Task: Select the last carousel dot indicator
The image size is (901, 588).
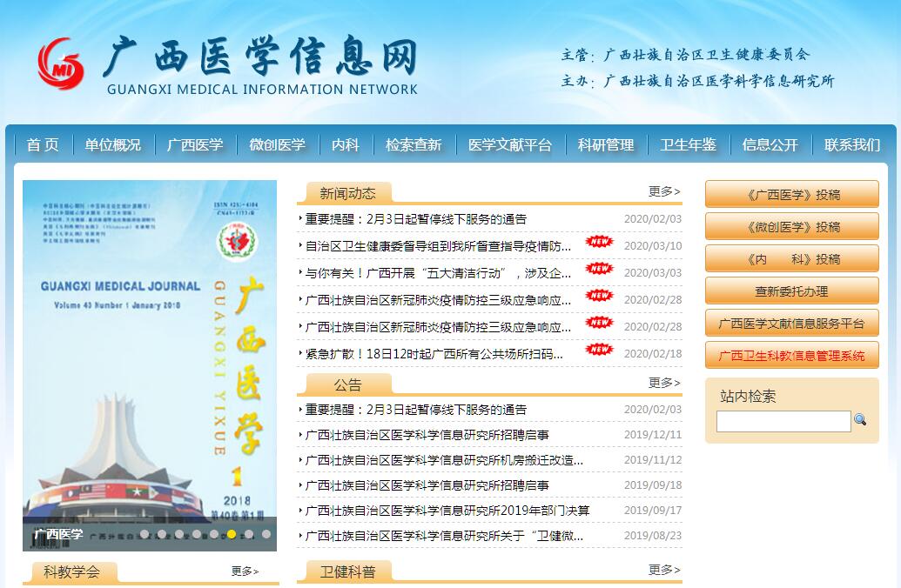Action: pos(266,534)
